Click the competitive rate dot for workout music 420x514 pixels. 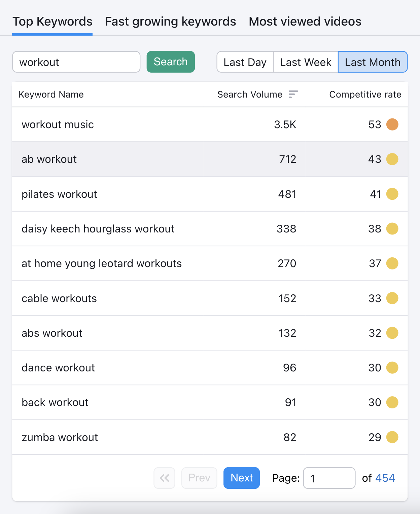[392, 124]
